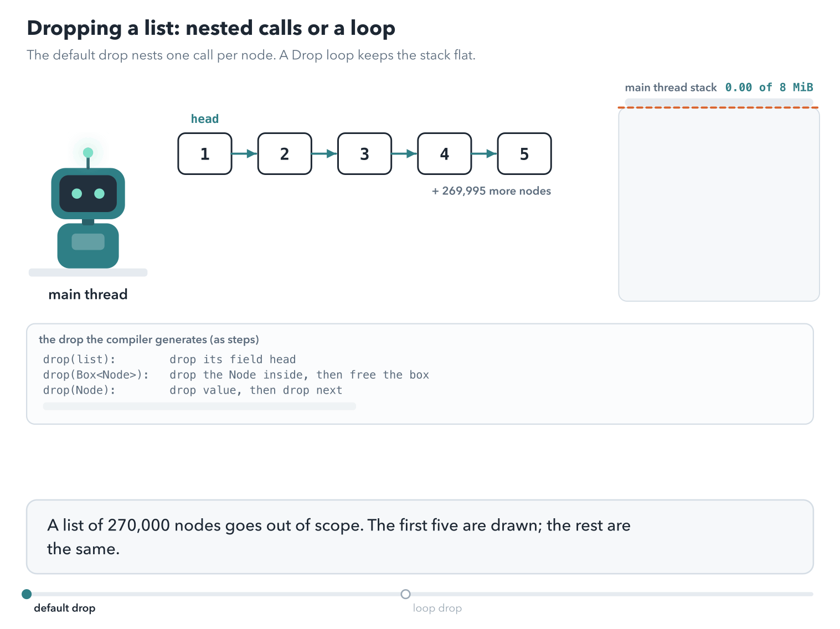Jump to the default drop step marker
The height and width of the screenshot is (629, 840).
click(x=27, y=594)
